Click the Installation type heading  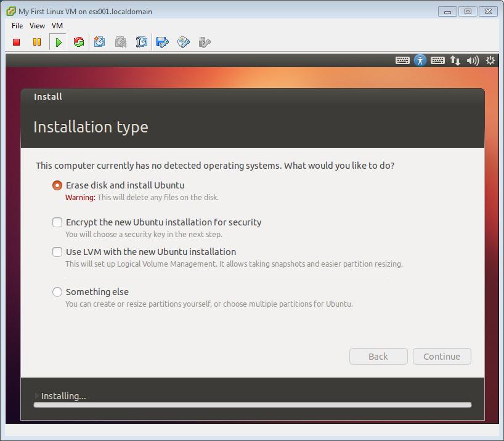coord(91,127)
